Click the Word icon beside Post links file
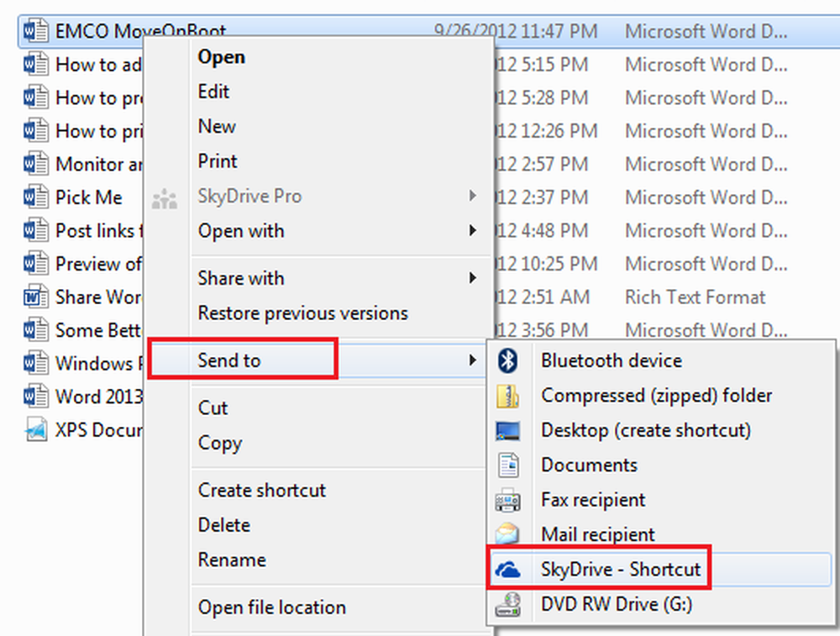The image size is (840, 636). click(36, 230)
